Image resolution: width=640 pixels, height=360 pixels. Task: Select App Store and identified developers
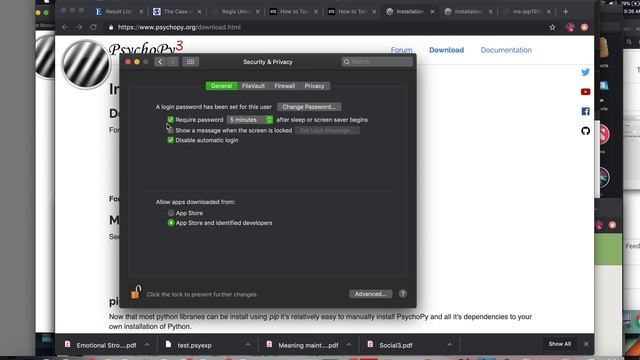tap(171, 223)
